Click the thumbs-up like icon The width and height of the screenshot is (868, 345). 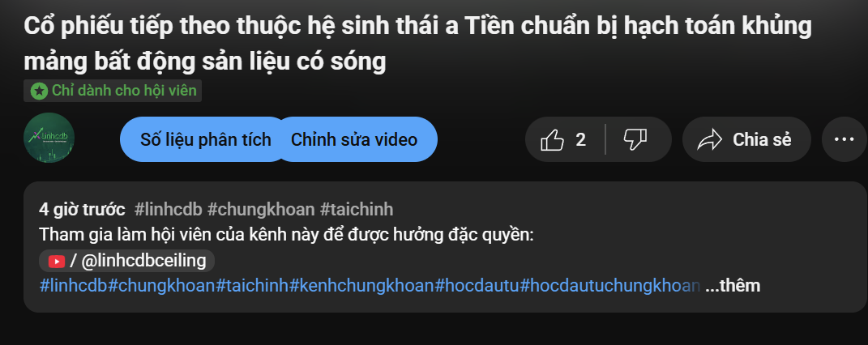click(x=552, y=140)
